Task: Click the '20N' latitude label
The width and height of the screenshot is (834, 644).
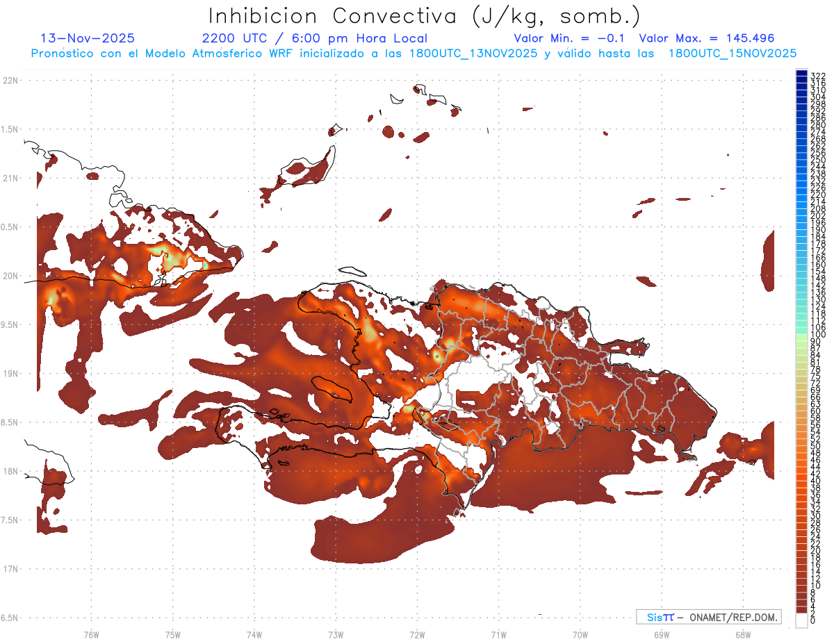Action: [11, 276]
